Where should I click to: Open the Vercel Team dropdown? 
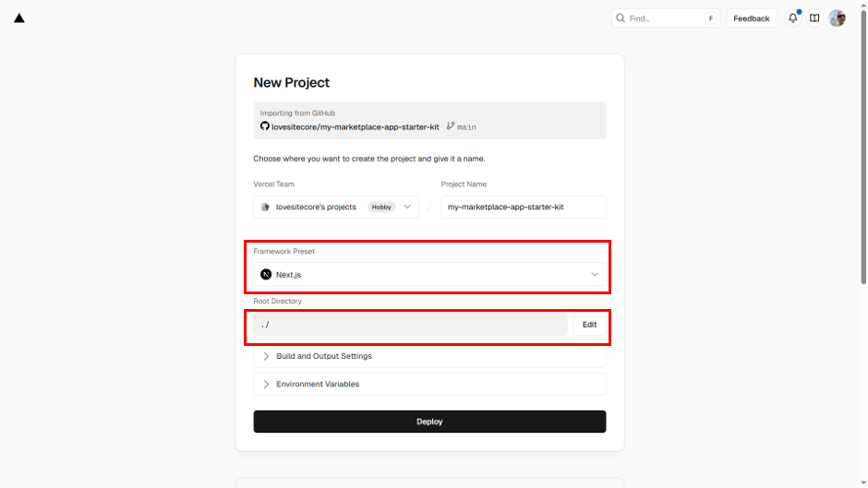coord(407,208)
